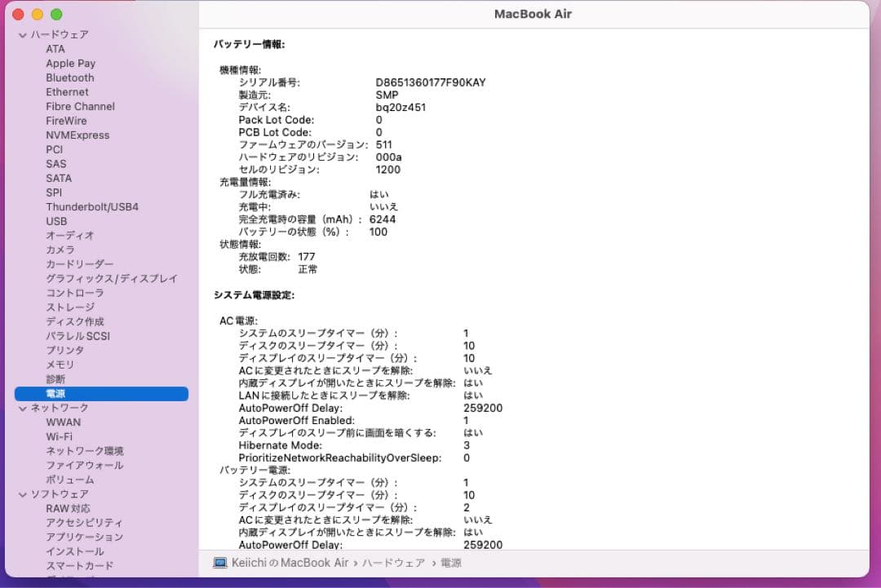881x588 pixels.
Task: Click 電源 in the path bar
Action: click(x=451, y=563)
